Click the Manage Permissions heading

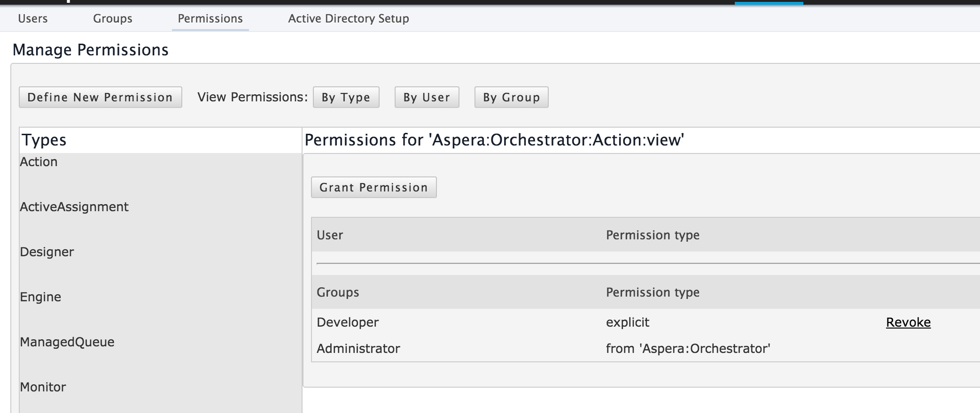coord(91,50)
